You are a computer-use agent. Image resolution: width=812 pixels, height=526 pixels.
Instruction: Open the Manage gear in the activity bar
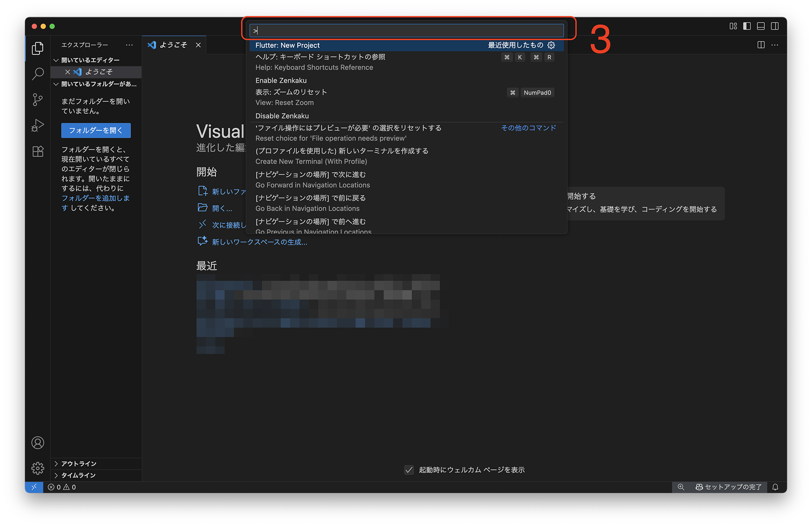click(x=38, y=468)
